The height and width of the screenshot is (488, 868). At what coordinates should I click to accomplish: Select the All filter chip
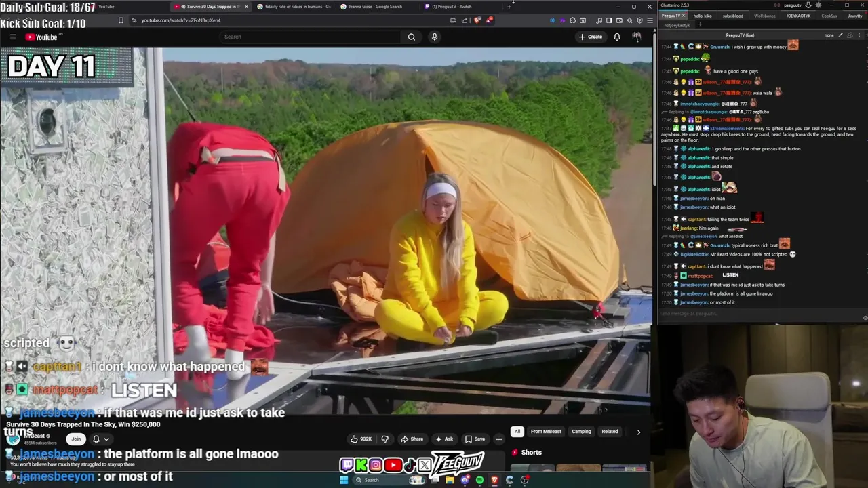pyautogui.click(x=517, y=432)
